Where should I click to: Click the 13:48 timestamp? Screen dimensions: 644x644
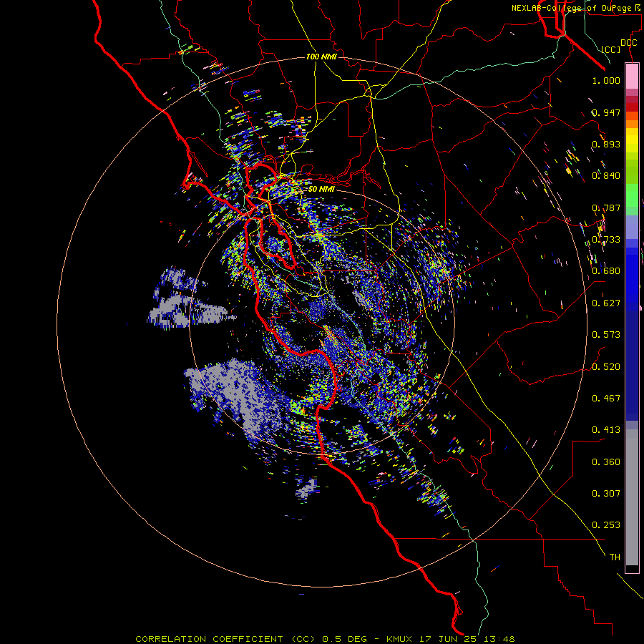(x=500, y=639)
